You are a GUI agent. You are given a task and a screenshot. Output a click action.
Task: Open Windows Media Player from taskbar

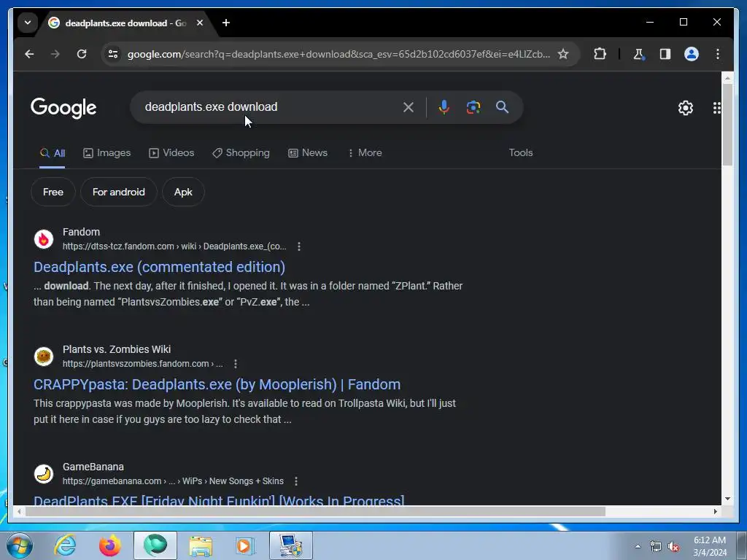pos(246,545)
